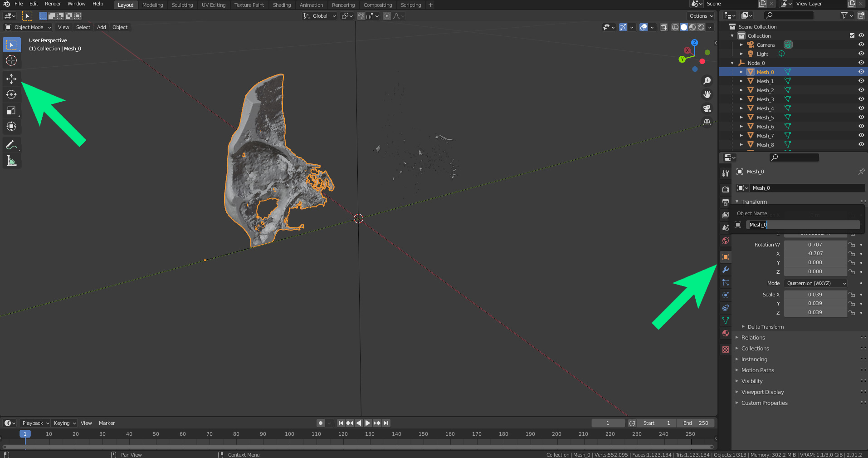
Task: Toggle camera view in the viewport
Action: [707, 108]
